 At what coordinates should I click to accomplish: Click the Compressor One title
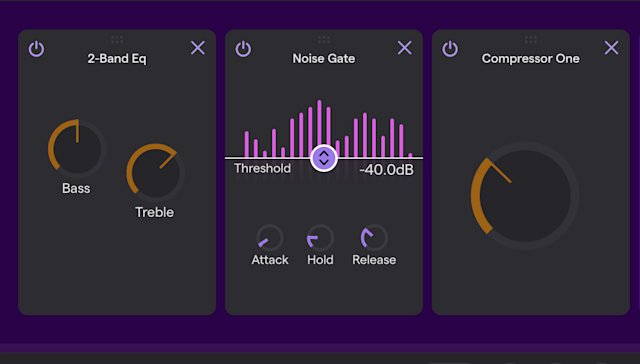[x=531, y=59]
